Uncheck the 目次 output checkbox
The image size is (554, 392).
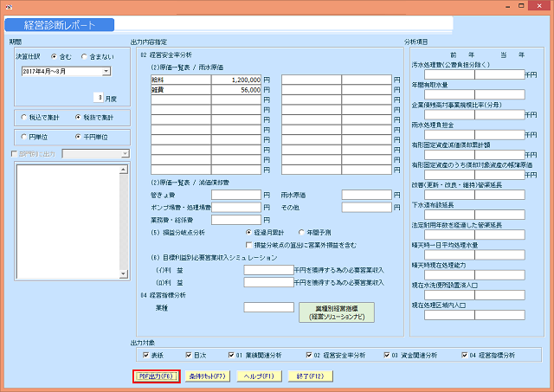tap(189, 355)
